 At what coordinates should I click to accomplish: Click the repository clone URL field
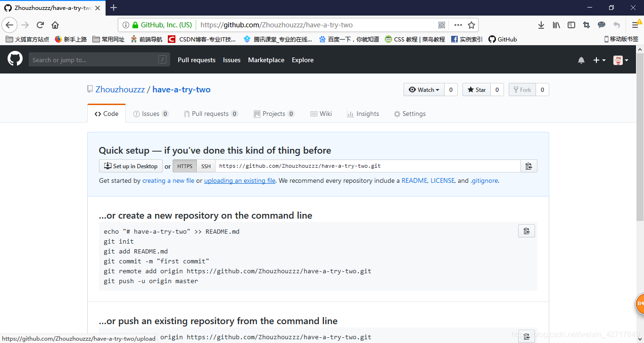click(368, 166)
